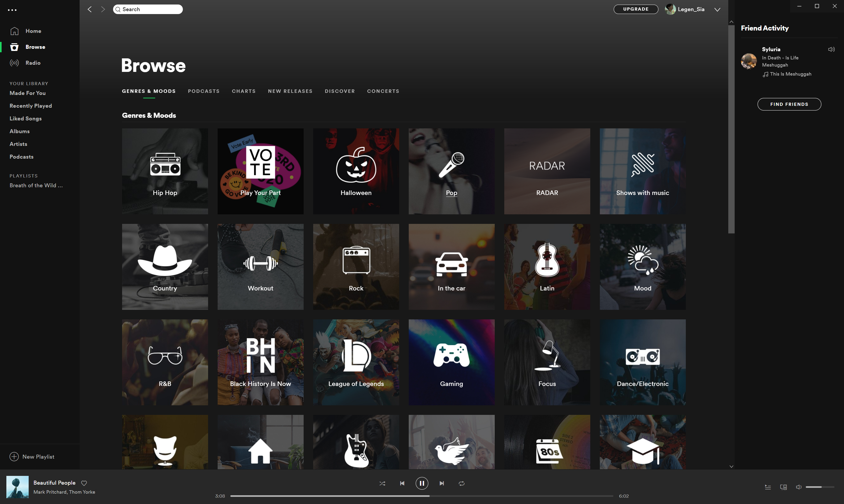Open the Discover tab
Screen dimensions: 844x504
point(340,91)
